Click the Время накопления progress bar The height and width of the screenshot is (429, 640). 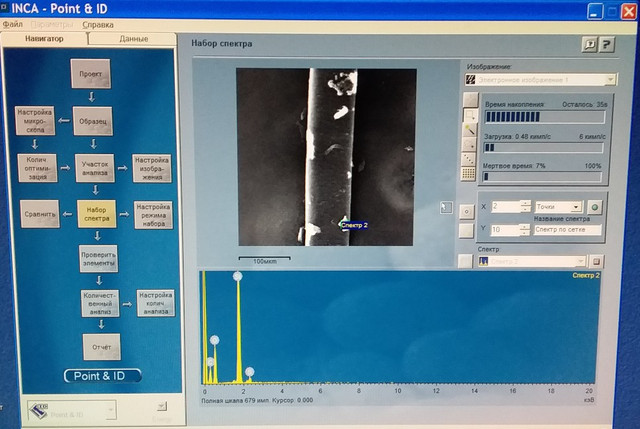click(545, 117)
